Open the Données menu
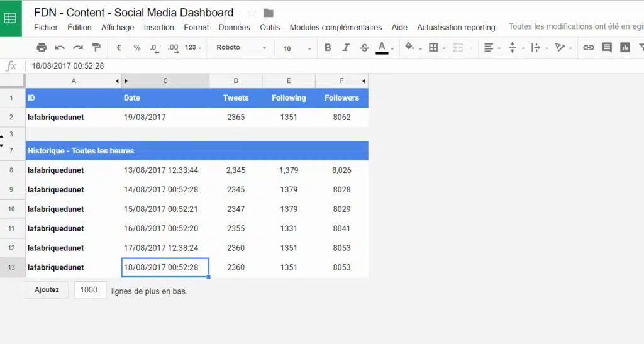This screenshot has height=344, width=644. [x=234, y=27]
